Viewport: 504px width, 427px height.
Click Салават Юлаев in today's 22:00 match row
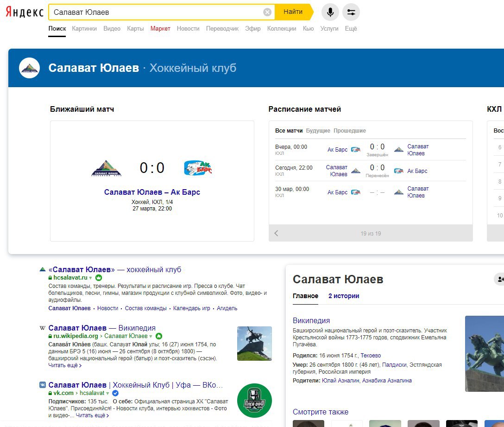336,171
